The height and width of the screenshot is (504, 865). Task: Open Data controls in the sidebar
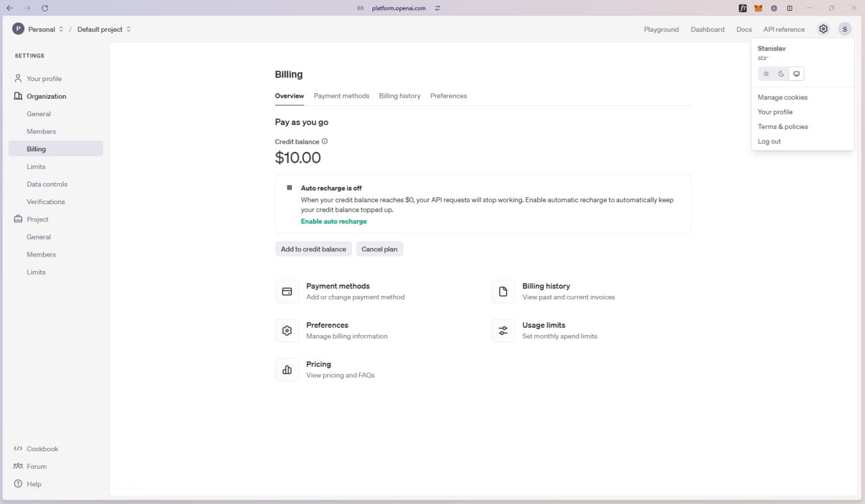click(47, 184)
